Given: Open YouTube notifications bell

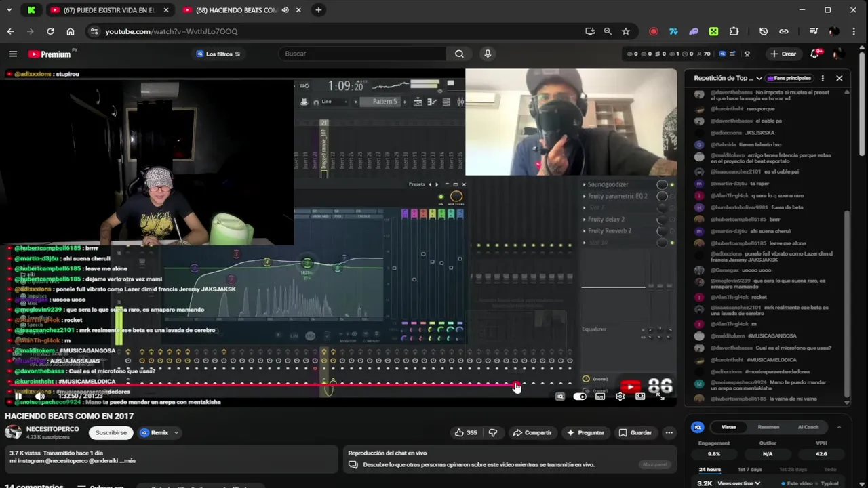Looking at the screenshot, I should (815, 54).
